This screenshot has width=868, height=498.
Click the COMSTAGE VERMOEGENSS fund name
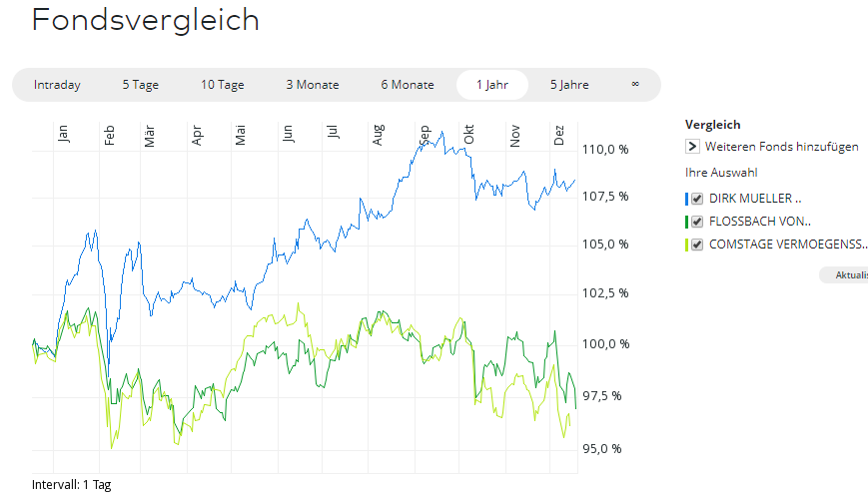coord(787,245)
